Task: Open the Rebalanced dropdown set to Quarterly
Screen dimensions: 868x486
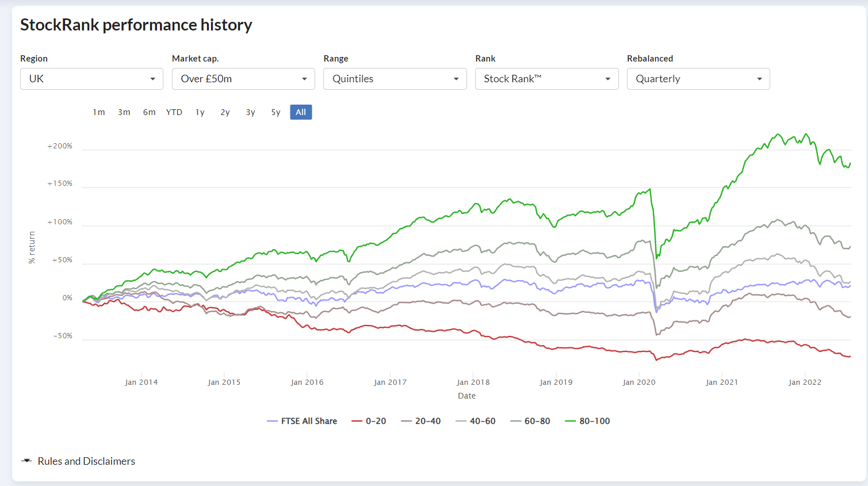Action: 698,79
